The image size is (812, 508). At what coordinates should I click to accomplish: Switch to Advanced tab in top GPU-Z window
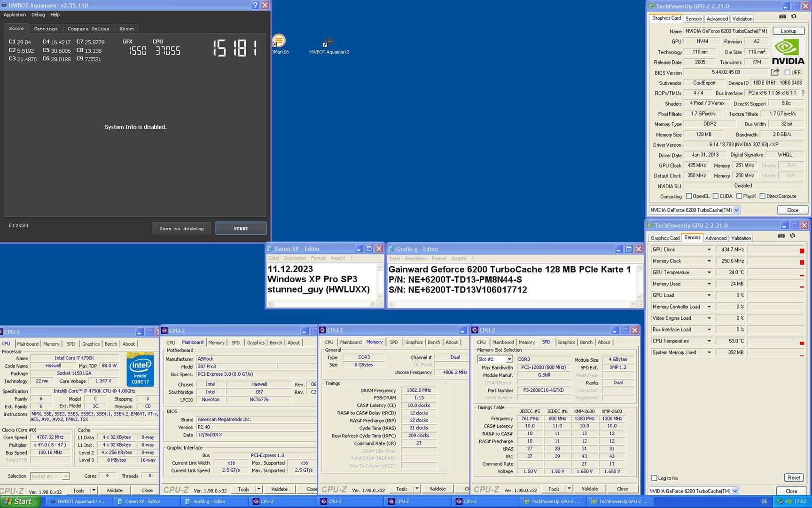click(717, 19)
